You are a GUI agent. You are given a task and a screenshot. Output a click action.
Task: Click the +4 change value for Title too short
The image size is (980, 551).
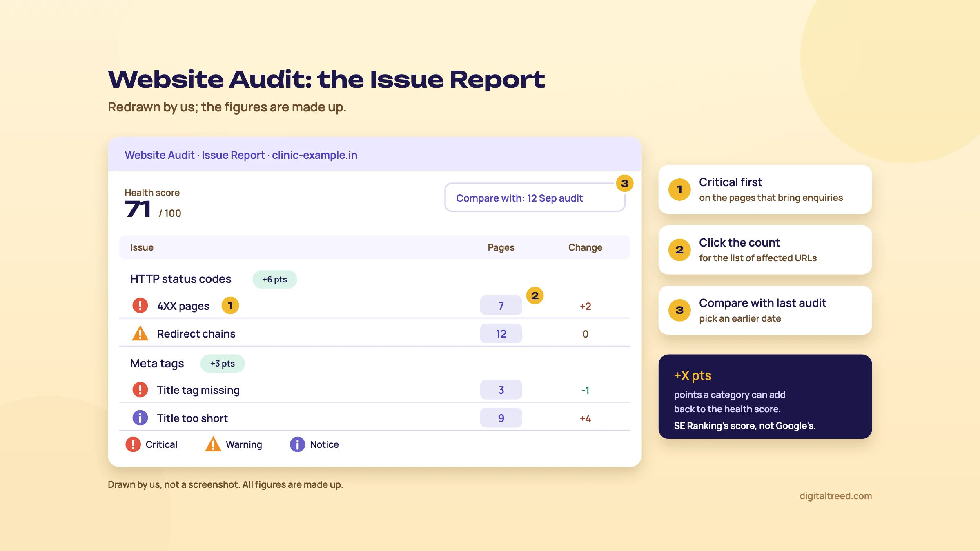pos(585,418)
